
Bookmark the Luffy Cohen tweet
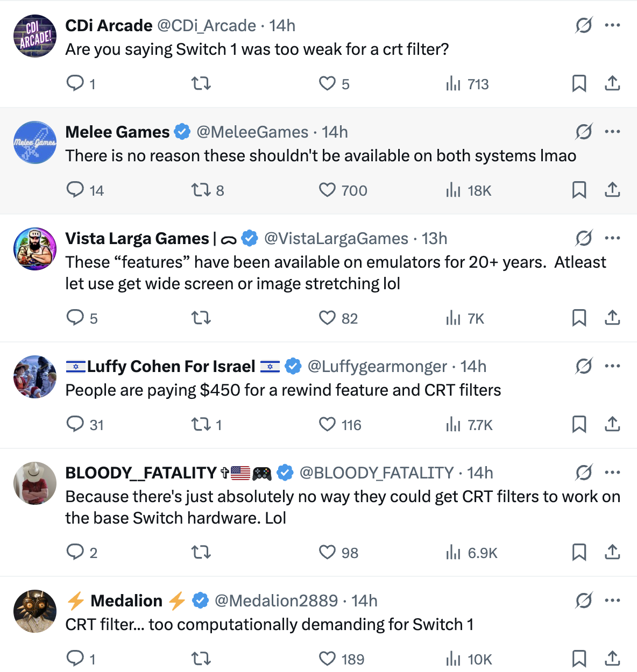click(x=579, y=424)
